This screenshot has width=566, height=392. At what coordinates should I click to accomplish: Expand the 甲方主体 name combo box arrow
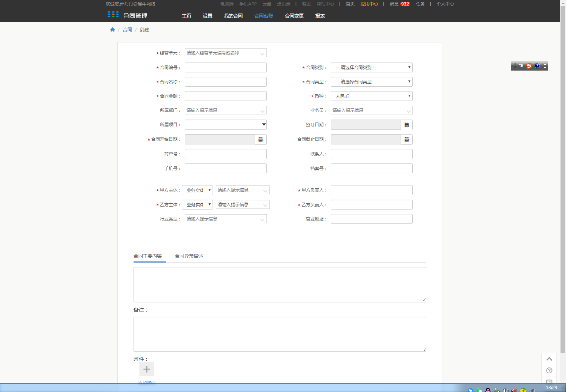(265, 190)
